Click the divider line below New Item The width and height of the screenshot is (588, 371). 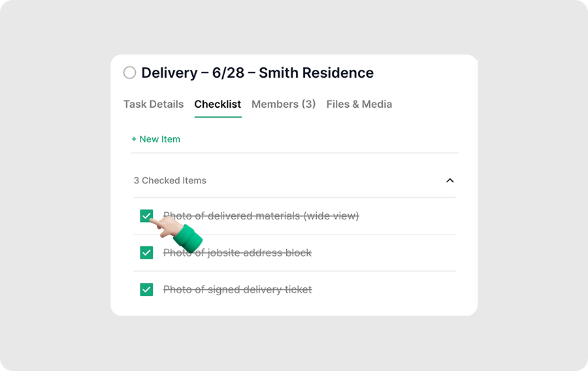point(294,153)
